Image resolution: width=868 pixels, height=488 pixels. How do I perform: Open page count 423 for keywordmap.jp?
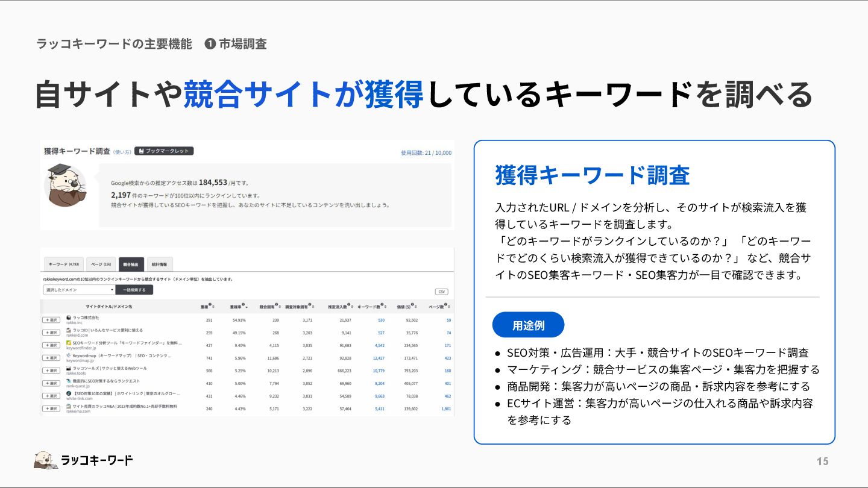pyautogui.click(x=448, y=358)
